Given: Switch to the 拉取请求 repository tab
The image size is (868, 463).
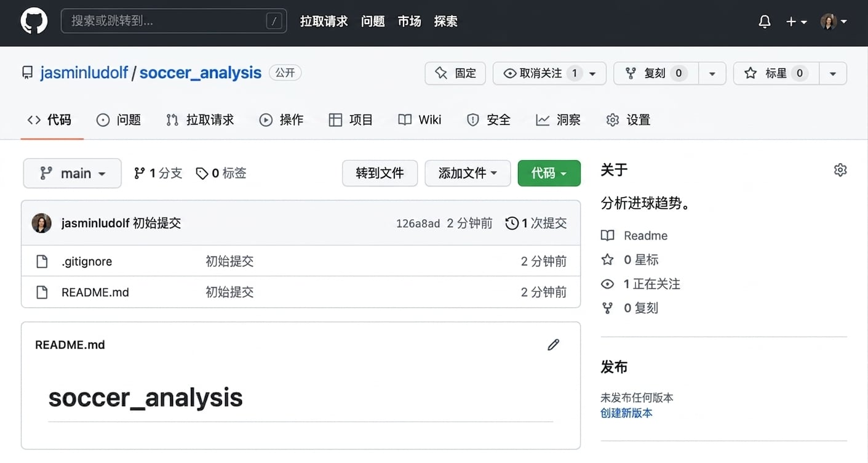Looking at the screenshot, I should 200,120.
